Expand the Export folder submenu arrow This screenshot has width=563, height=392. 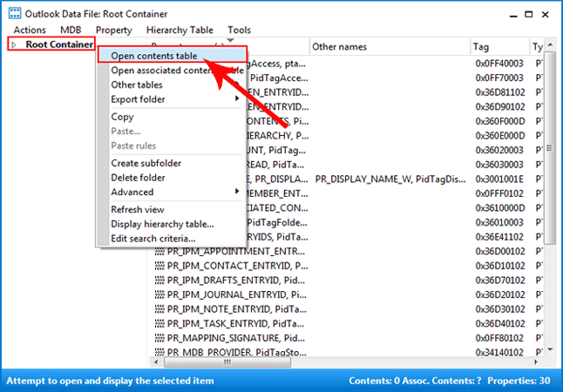pyautogui.click(x=237, y=98)
